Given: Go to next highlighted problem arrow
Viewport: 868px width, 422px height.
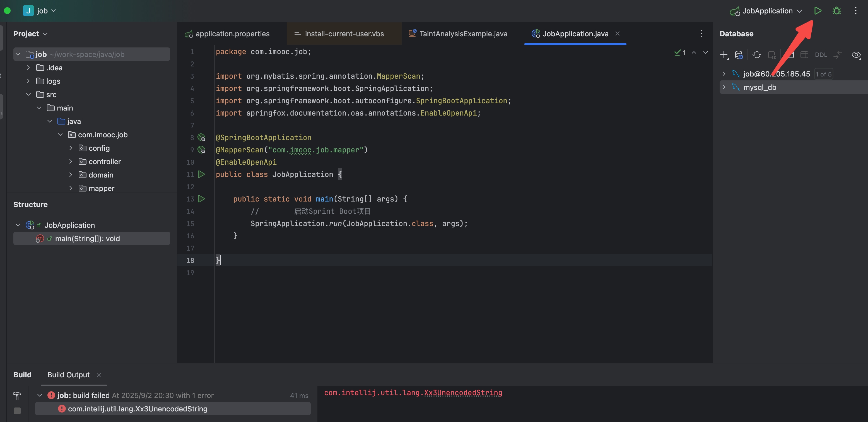Looking at the screenshot, I should point(706,53).
